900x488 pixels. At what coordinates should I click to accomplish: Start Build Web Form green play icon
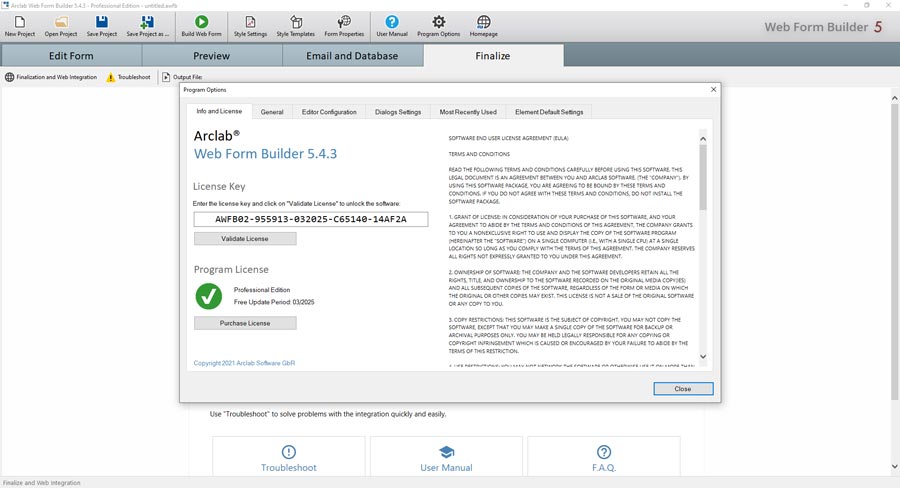[x=201, y=22]
